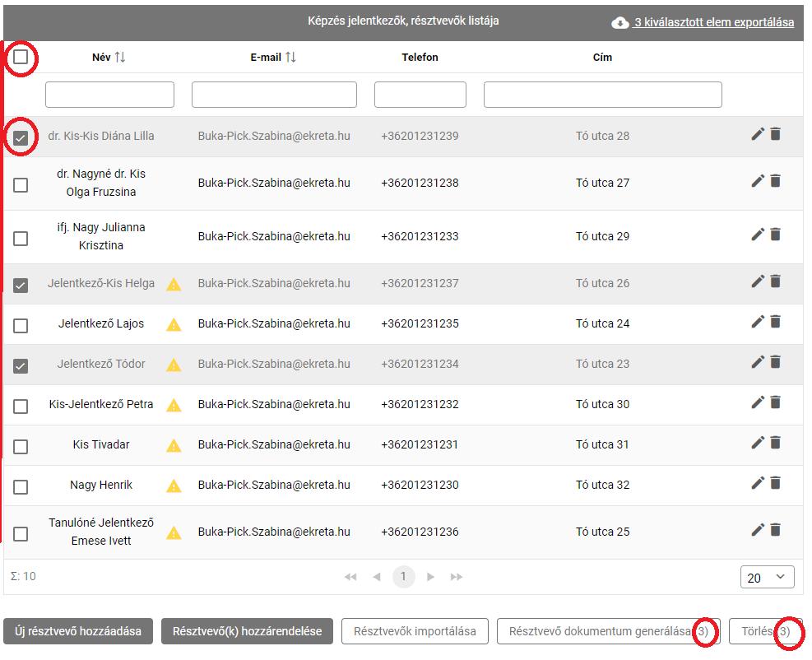Click Résztvevő dokumentum generálása button
Screen dimensions: 812x660
click(x=609, y=631)
